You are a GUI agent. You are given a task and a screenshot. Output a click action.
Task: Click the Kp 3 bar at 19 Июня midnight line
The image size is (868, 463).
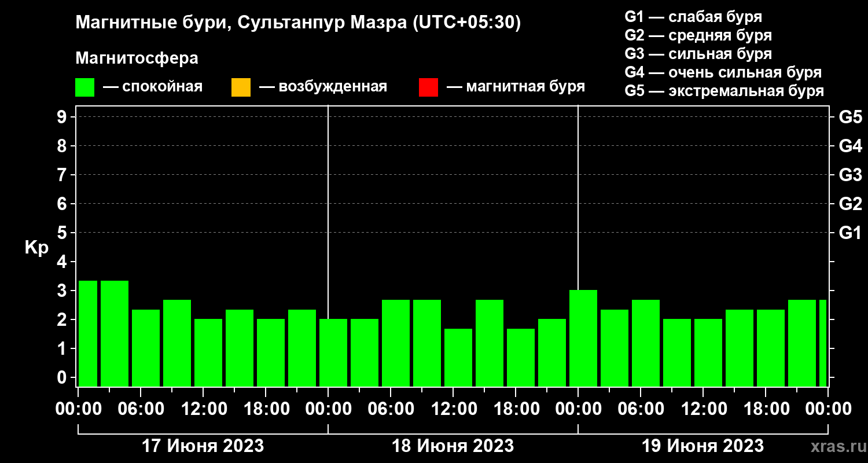[583, 338]
